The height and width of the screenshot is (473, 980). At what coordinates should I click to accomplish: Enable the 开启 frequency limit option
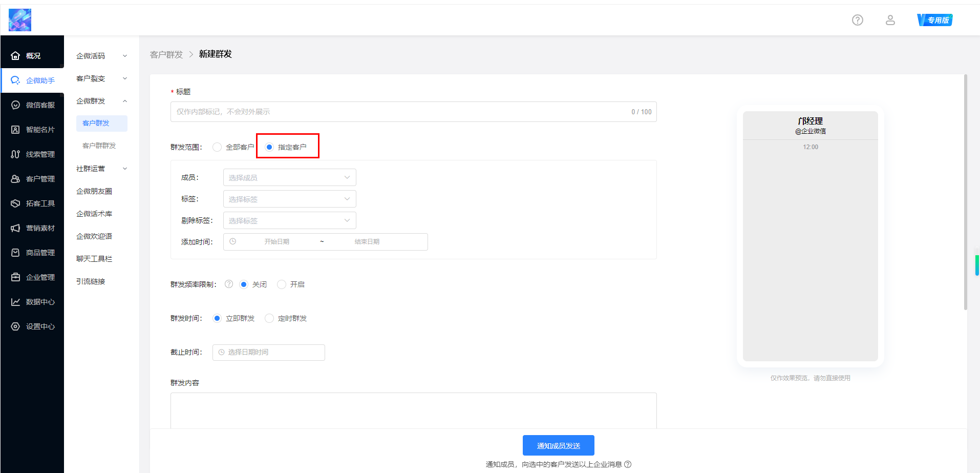pos(282,284)
